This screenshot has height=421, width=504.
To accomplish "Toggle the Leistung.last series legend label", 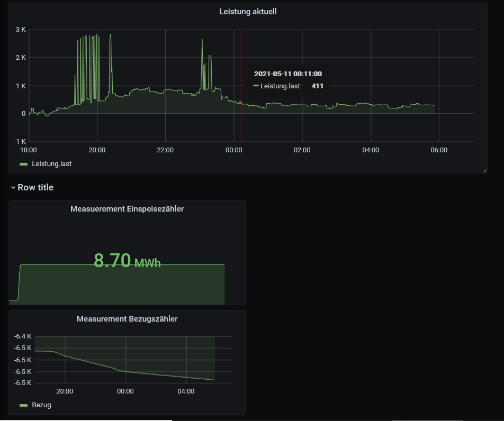I will [x=51, y=164].
